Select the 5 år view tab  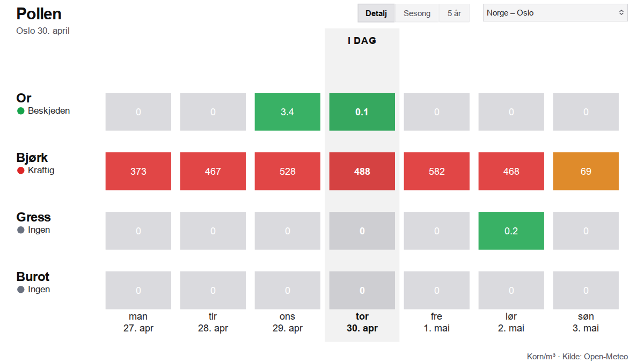pyautogui.click(x=454, y=13)
